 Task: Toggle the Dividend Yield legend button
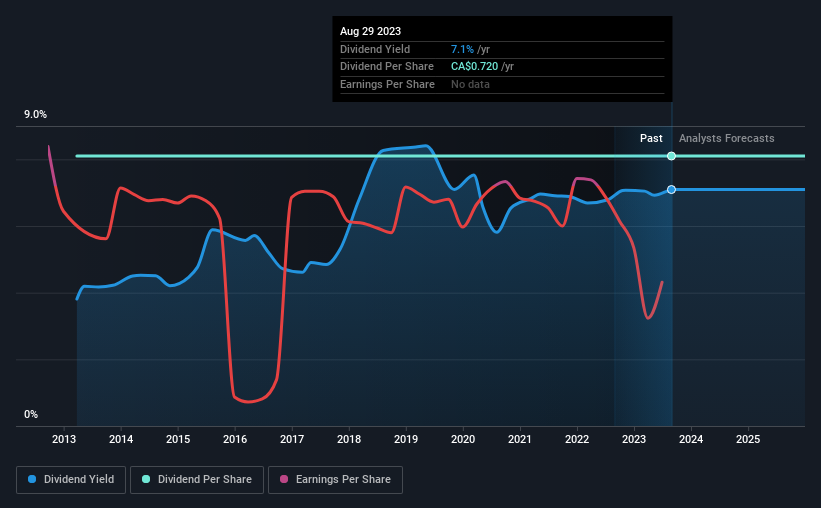71,480
